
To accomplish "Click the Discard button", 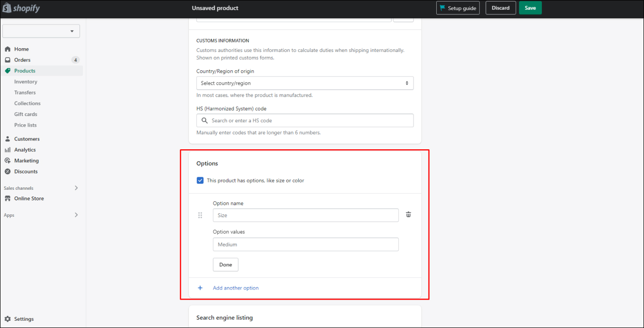I will tap(501, 8).
